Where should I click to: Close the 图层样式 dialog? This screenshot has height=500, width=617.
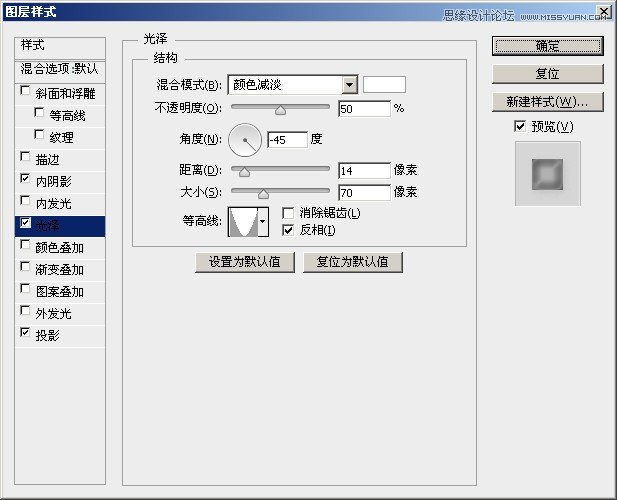604,12
